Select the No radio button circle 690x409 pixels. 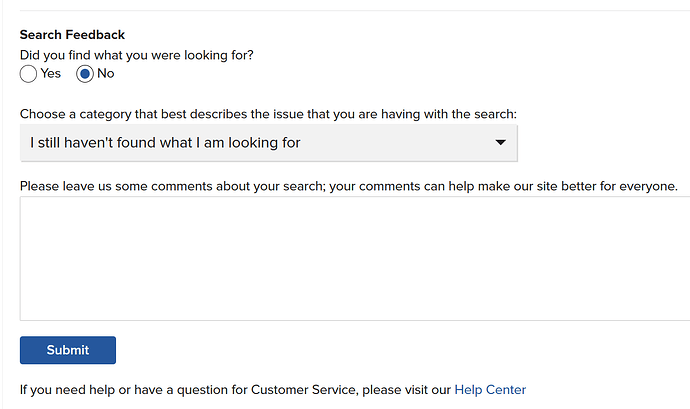point(84,74)
